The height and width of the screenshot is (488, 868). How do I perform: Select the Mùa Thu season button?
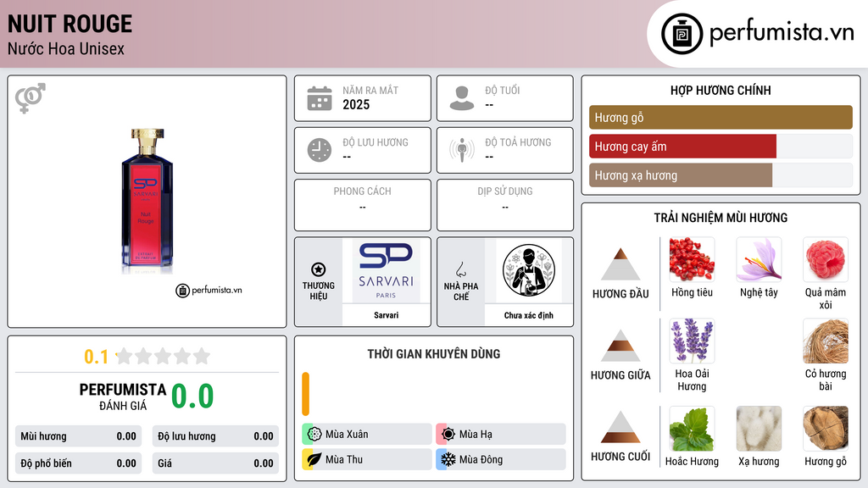click(367, 459)
